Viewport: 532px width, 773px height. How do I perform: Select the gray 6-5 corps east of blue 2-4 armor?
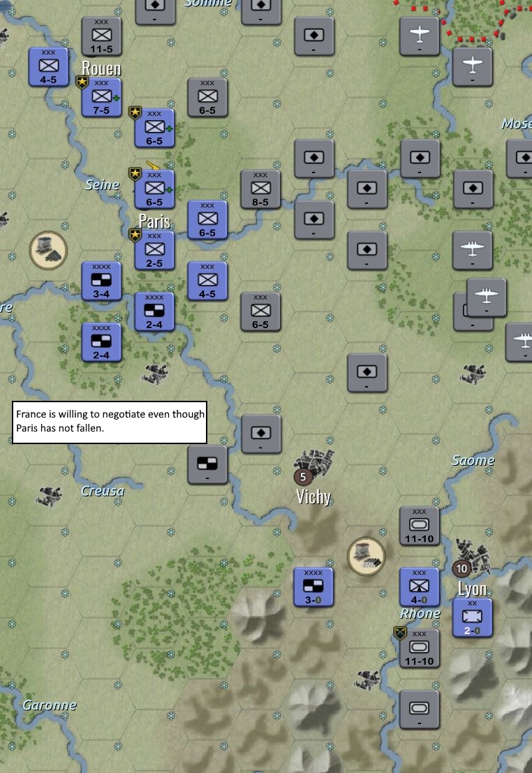click(x=260, y=311)
